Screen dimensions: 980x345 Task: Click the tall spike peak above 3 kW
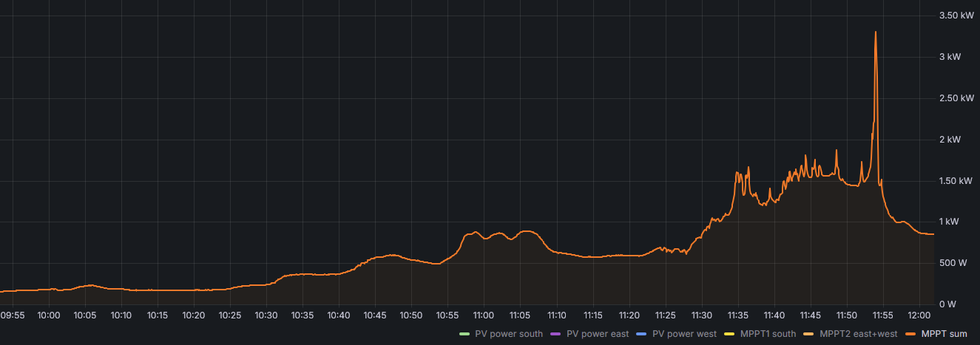point(876,33)
